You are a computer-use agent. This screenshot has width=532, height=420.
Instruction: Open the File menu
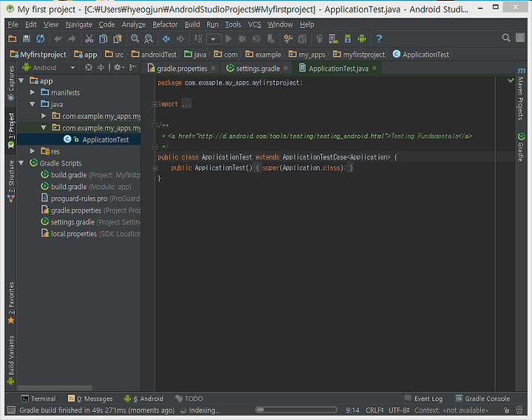coord(13,24)
